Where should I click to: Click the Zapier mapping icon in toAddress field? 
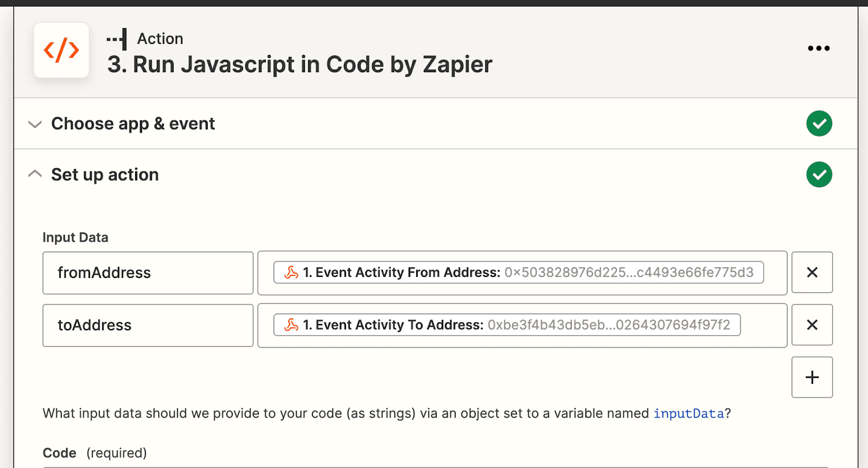point(290,325)
